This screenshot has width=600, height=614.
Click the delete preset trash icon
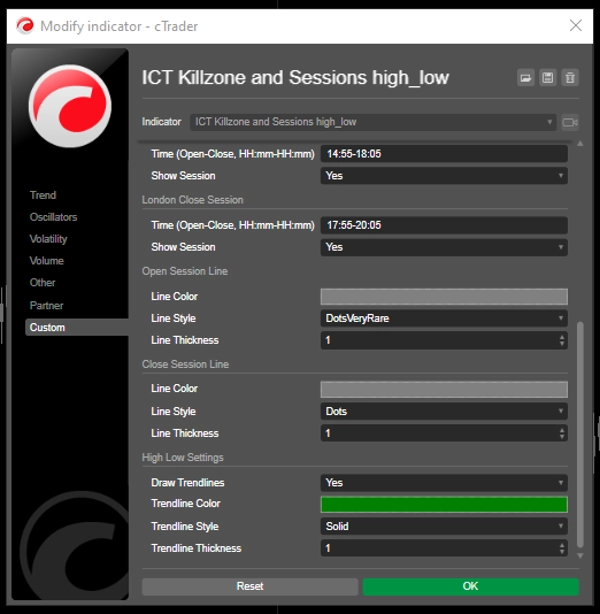click(x=570, y=78)
